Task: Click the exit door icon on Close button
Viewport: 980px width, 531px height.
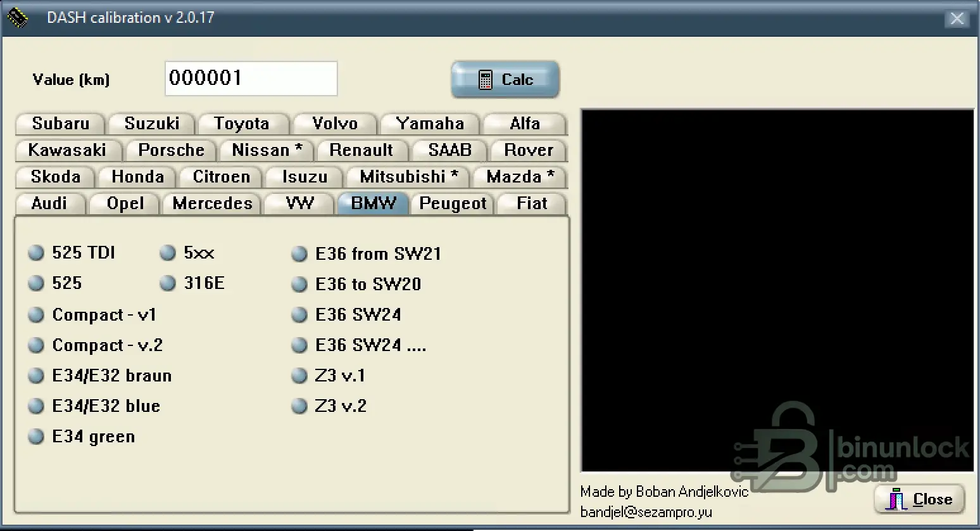Action: [896, 499]
